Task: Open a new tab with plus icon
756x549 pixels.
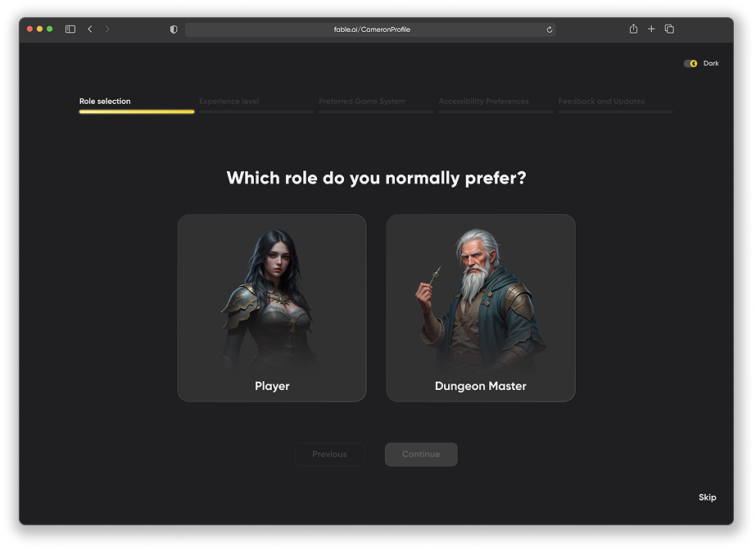Action: [x=651, y=29]
